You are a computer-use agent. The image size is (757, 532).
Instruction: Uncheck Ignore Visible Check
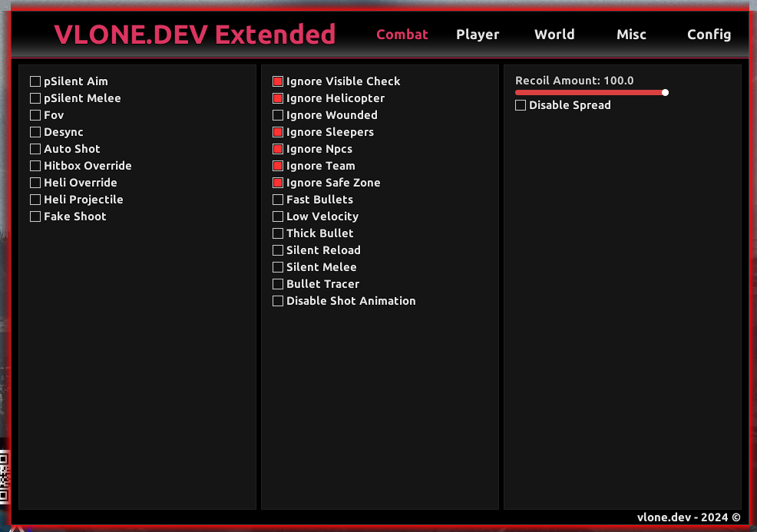[x=278, y=81]
